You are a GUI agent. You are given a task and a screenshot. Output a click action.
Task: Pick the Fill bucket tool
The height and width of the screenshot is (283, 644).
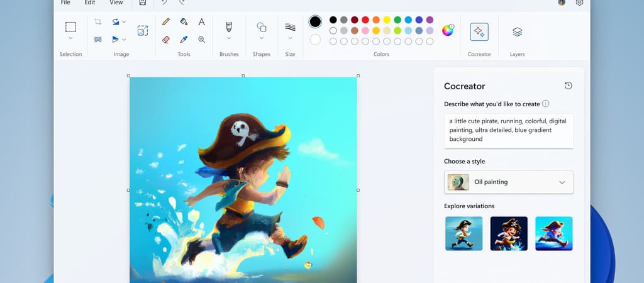point(184,21)
